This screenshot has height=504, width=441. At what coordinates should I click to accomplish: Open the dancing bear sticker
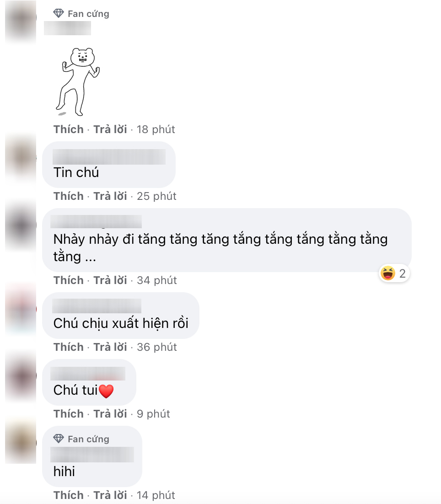[x=78, y=82]
